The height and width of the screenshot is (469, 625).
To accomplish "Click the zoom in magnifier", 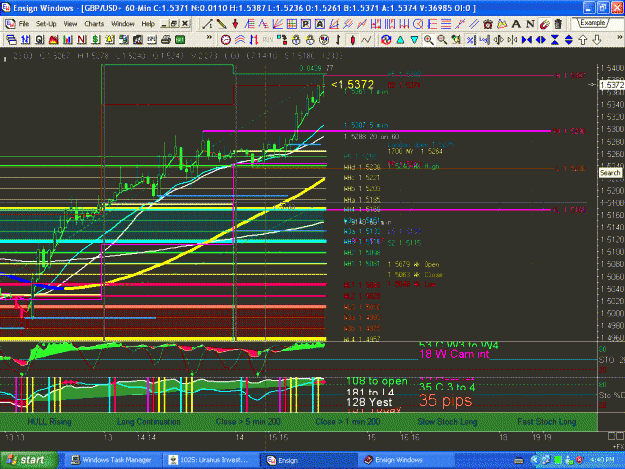I will [428, 40].
